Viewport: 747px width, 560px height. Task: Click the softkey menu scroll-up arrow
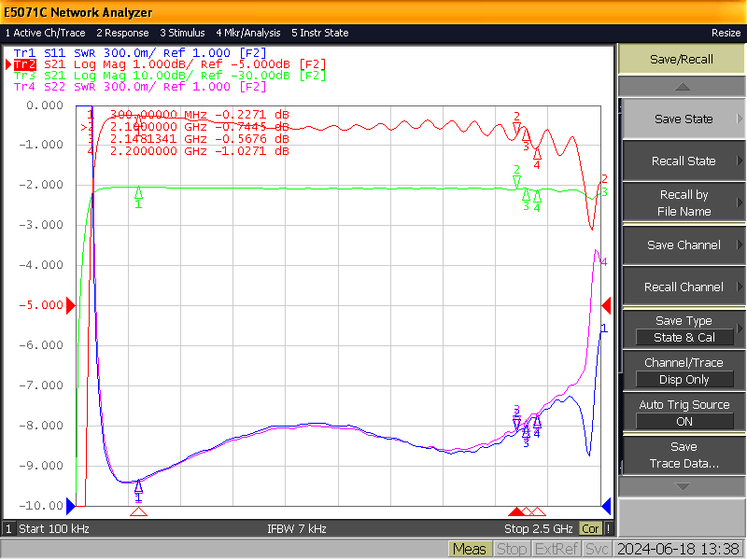click(x=682, y=87)
